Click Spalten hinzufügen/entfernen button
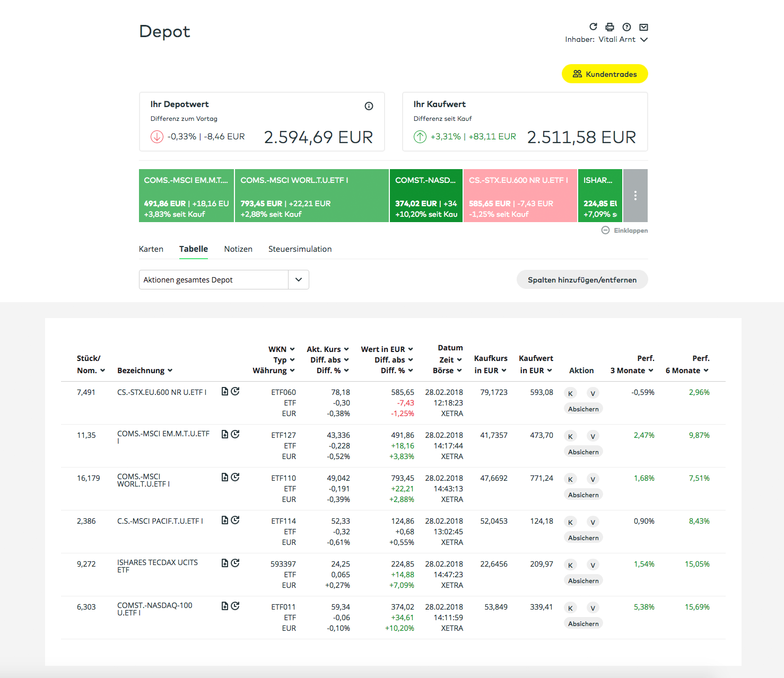 pos(582,280)
